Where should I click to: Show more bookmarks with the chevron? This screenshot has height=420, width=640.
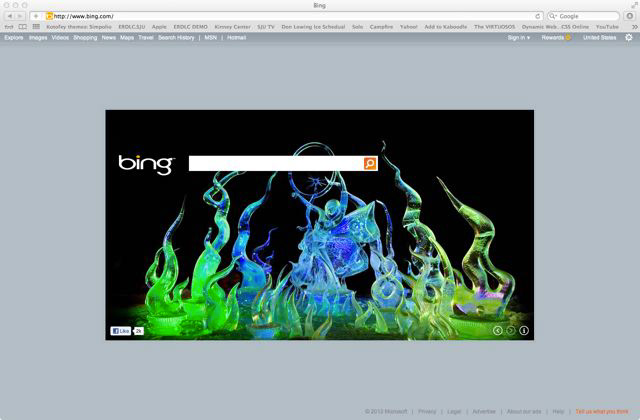(634, 27)
